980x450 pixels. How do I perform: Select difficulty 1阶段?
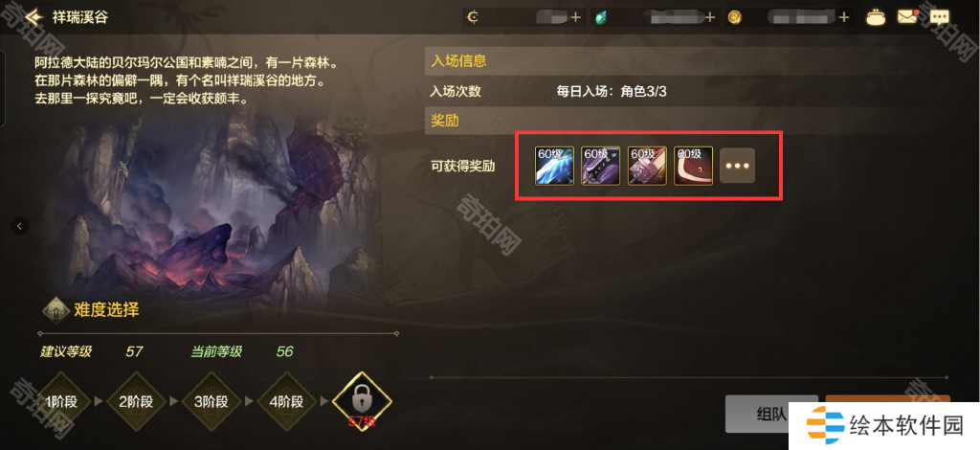click(x=61, y=401)
